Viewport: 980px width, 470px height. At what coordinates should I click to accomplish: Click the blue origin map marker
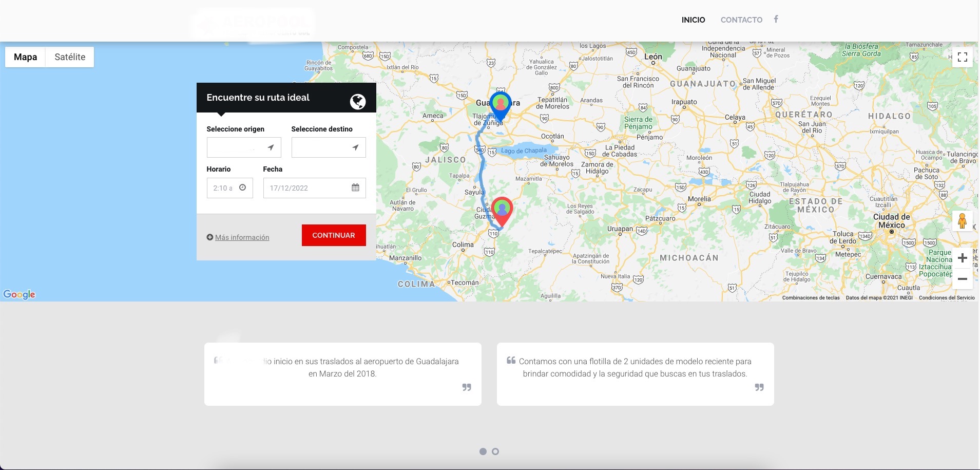(500, 104)
